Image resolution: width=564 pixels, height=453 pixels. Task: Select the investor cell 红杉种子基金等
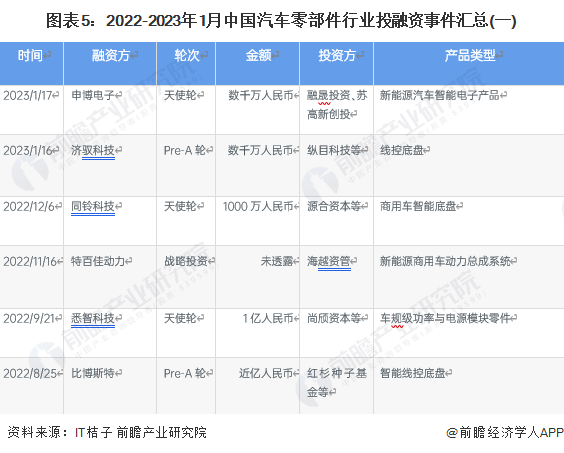(x=337, y=386)
